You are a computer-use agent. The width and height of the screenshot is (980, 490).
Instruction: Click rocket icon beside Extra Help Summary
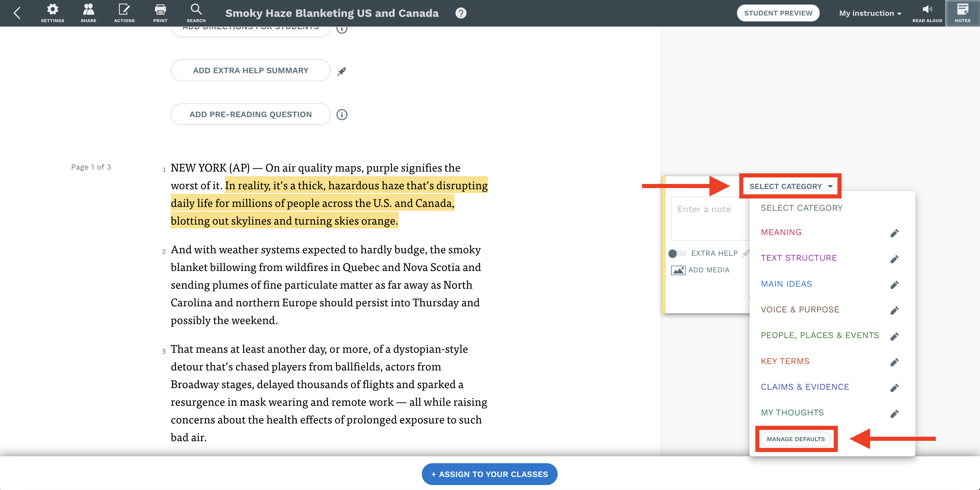(x=341, y=71)
